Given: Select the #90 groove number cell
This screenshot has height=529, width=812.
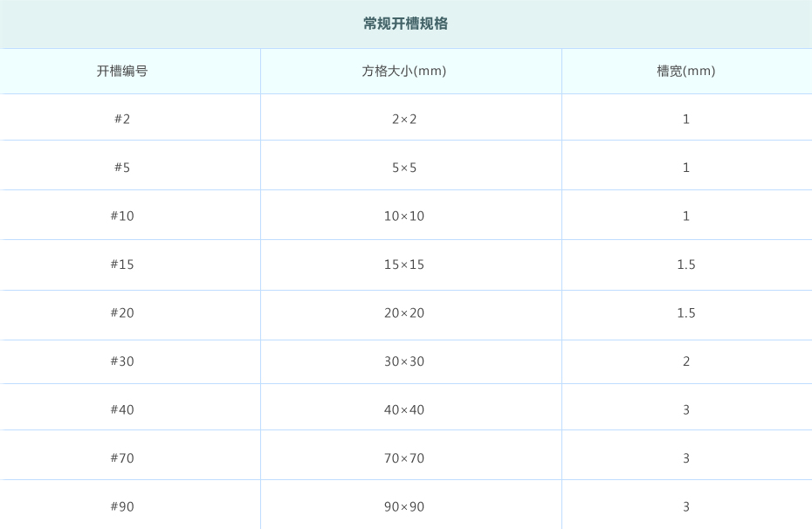Looking at the screenshot, I should click(x=122, y=506).
